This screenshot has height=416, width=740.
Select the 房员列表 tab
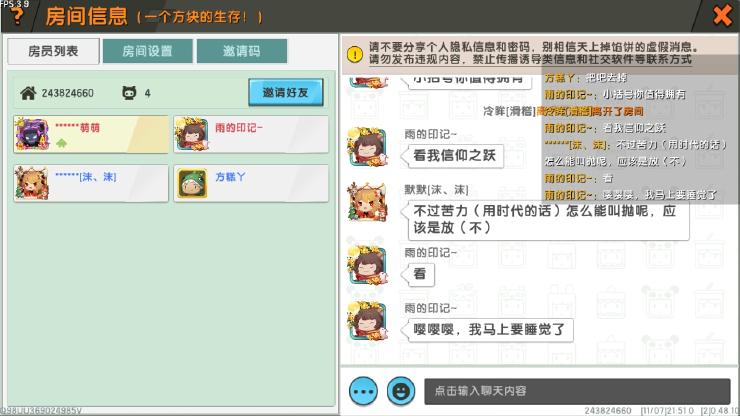(53, 51)
